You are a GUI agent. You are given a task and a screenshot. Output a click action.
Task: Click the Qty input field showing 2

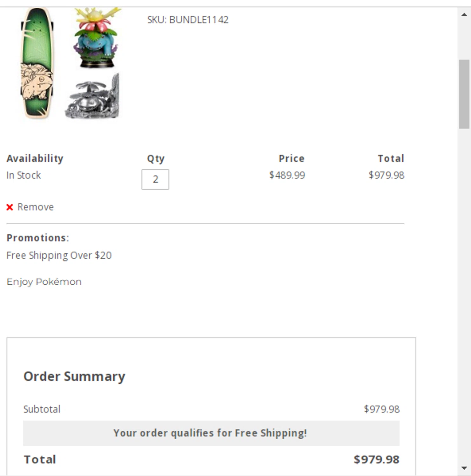tap(155, 180)
